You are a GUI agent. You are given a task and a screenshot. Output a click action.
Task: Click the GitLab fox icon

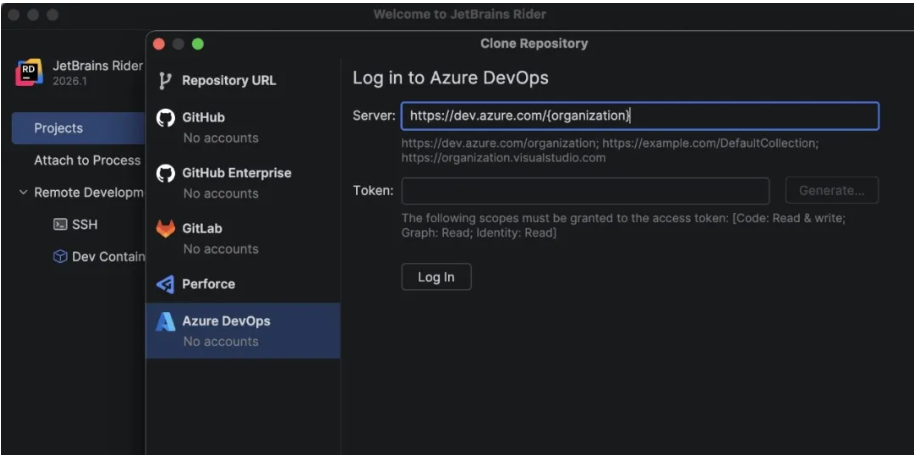[166, 229]
